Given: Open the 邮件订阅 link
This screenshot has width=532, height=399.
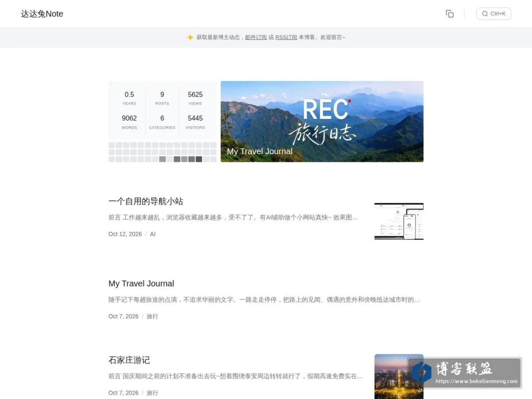Looking at the screenshot, I should 256,37.
